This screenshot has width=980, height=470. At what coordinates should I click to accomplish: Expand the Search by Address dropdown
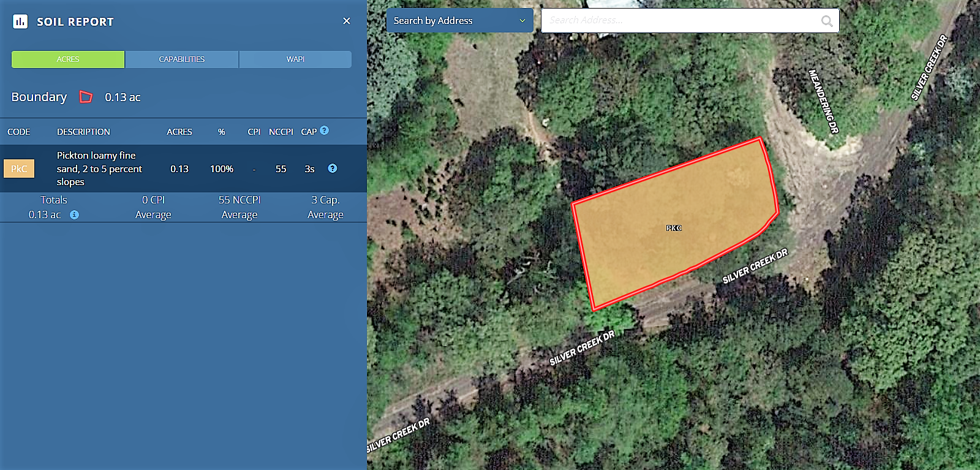[x=459, y=21]
